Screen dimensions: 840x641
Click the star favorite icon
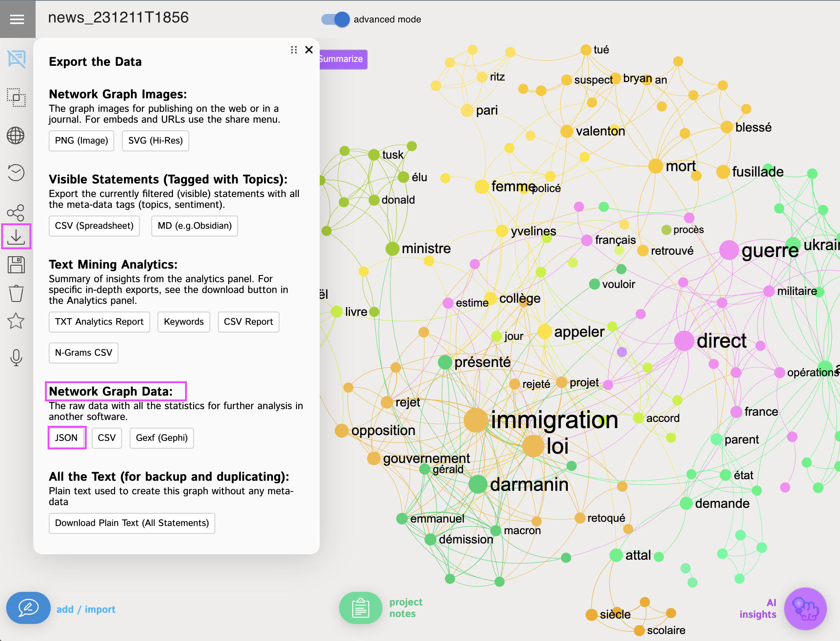(16, 321)
